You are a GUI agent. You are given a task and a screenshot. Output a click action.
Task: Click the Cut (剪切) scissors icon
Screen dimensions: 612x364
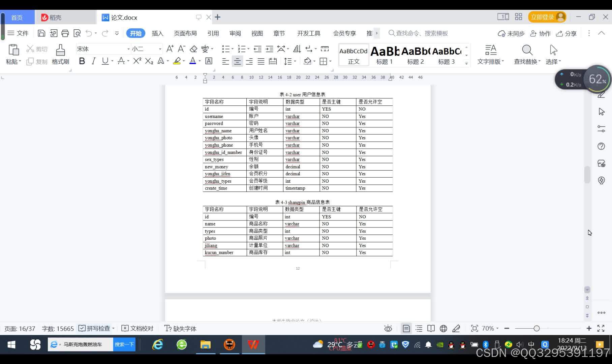(x=30, y=49)
